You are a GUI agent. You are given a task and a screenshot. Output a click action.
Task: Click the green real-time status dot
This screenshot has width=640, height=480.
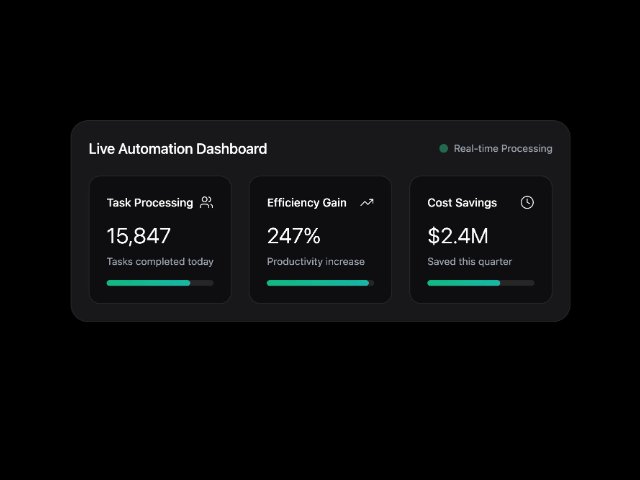click(x=443, y=149)
